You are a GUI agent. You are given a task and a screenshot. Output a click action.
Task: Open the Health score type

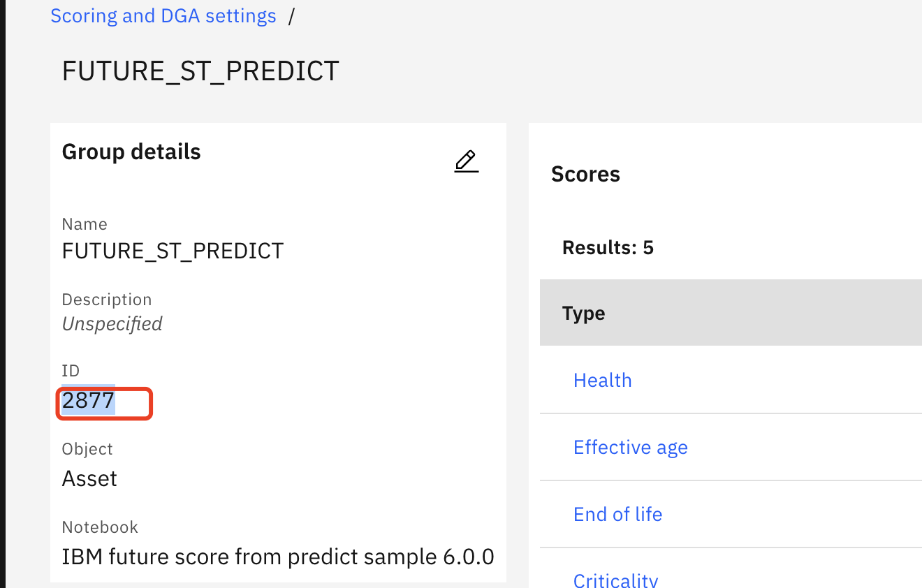point(602,380)
